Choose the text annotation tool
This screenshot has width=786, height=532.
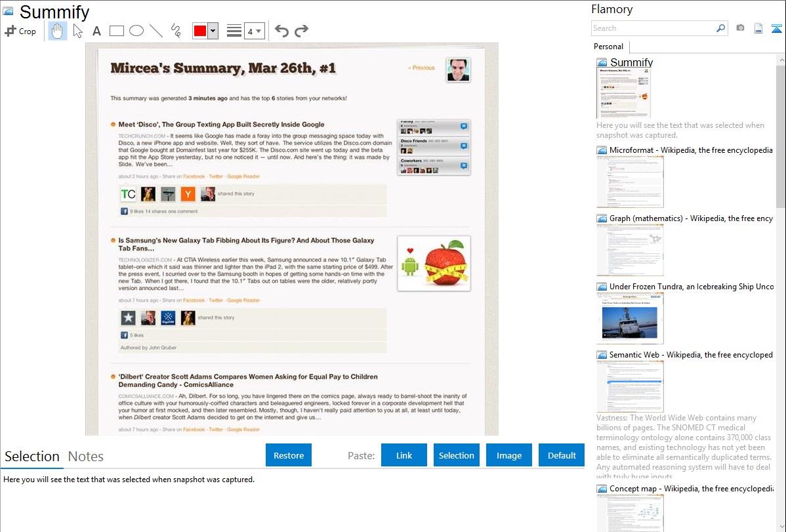(x=96, y=31)
